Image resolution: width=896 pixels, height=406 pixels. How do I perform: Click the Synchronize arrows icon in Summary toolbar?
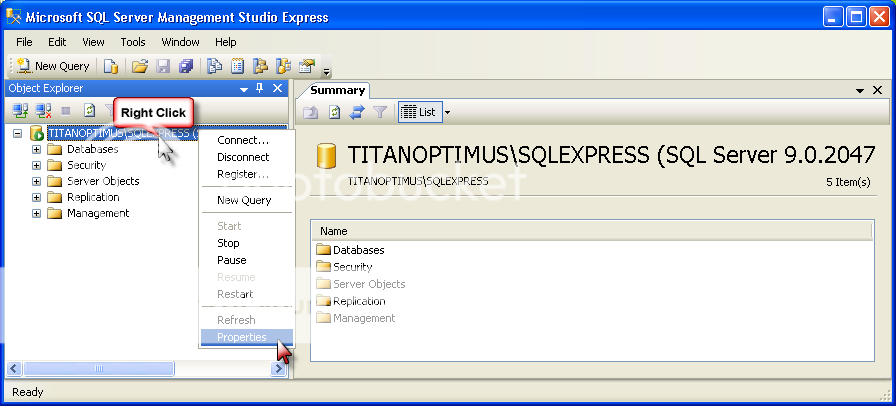357,113
